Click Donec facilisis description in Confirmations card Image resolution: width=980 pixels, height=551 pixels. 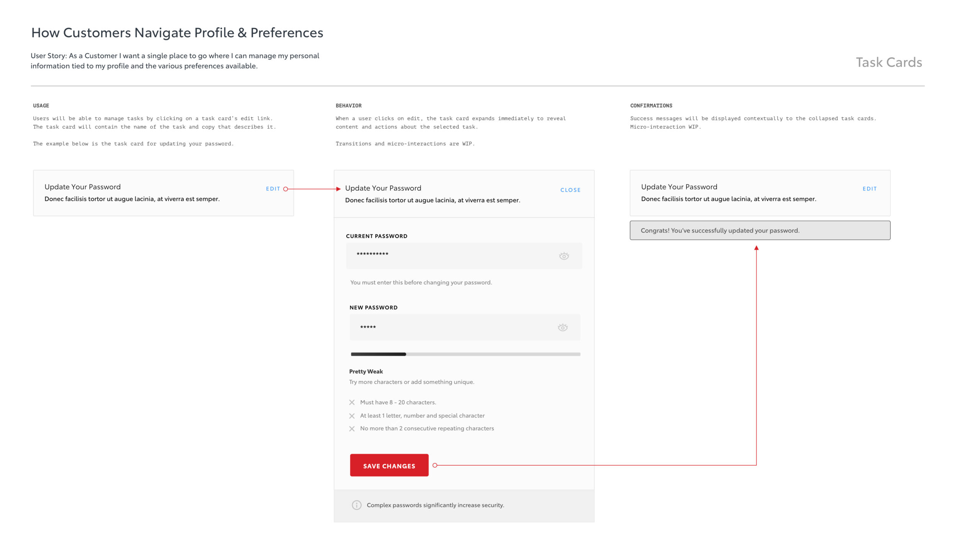coord(728,199)
